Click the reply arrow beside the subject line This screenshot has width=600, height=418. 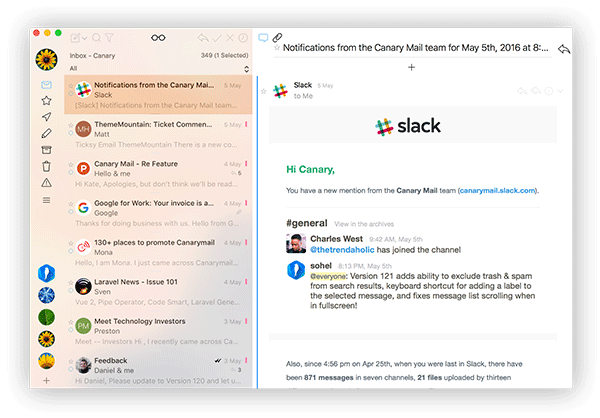pyautogui.click(x=564, y=49)
